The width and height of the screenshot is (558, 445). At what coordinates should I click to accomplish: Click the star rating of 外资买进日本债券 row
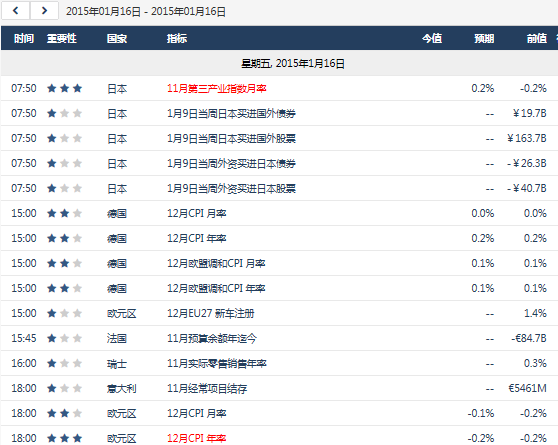coord(64,163)
